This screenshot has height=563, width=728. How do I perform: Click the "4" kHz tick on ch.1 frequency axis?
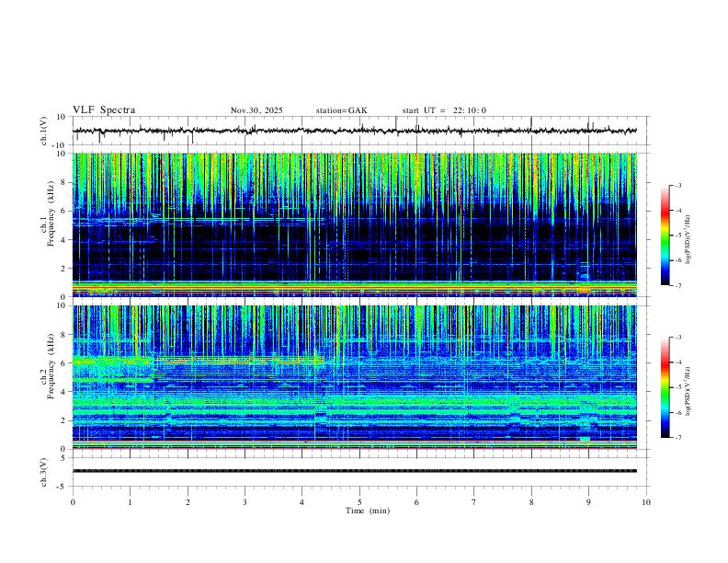63,240
